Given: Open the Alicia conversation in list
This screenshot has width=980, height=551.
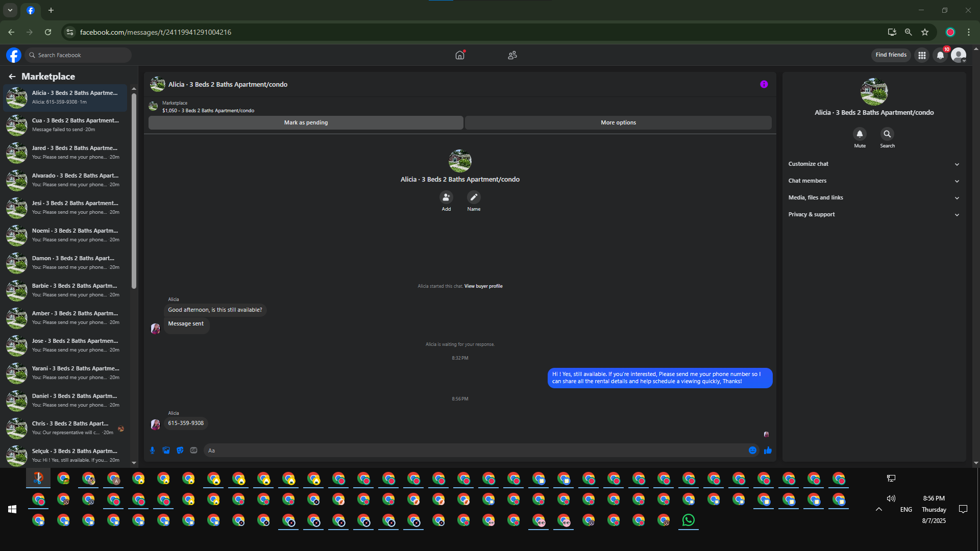Looking at the screenshot, I should [65, 98].
